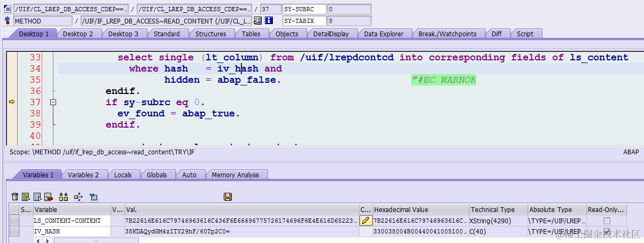Open the Standard tab
Image resolution: width=644 pixels, height=243 pixels.
(167, 34)
